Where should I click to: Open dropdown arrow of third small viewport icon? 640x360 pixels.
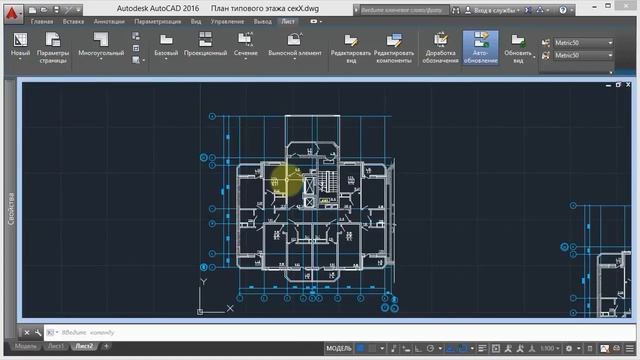[x=144, y=60]
